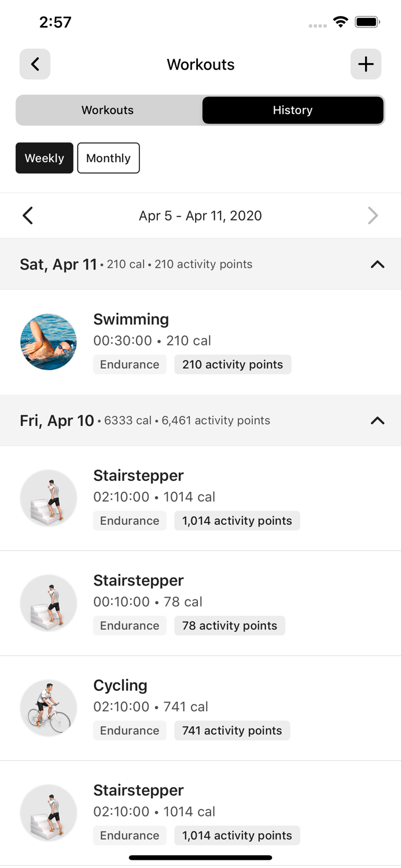Viewport: 401px width, 868px height.
Task: Tap the back arrow to leave Workouts
Action: click(x=35, y=64)
